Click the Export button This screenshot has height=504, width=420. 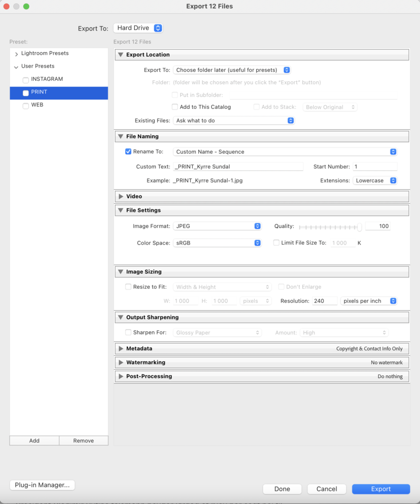381,489
